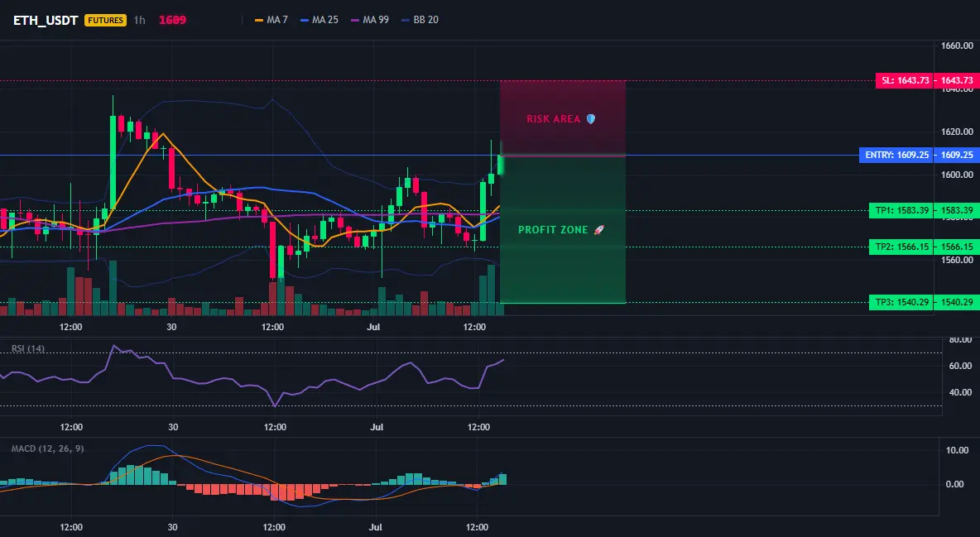Click the purple MA 99 color marker in legend
980x537 pixels.
coord(355,20)
